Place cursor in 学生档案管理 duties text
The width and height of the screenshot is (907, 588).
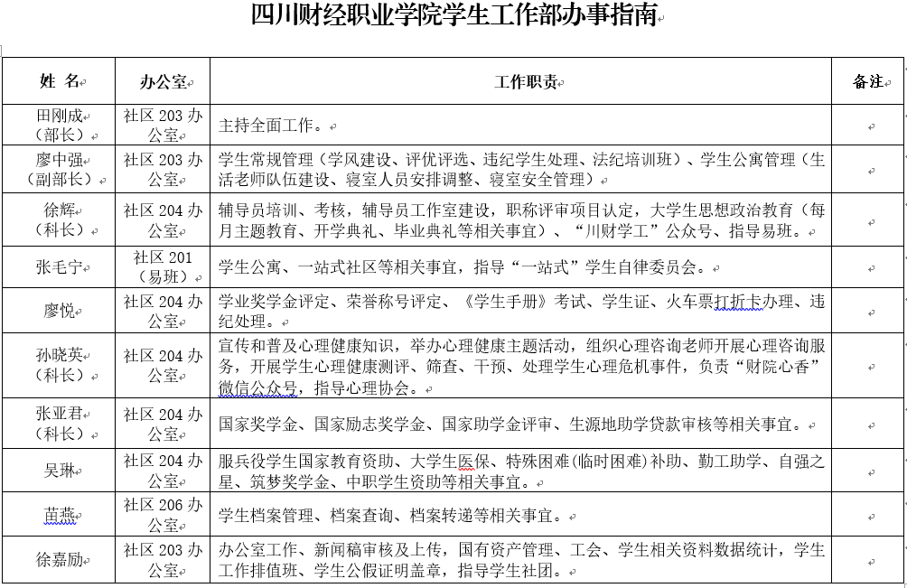[388, 516]
